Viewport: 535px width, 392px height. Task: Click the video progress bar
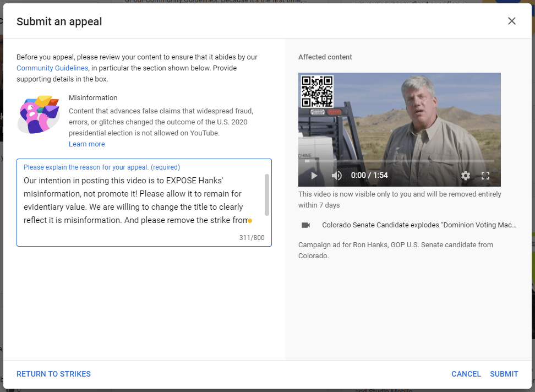coord(399,161)
